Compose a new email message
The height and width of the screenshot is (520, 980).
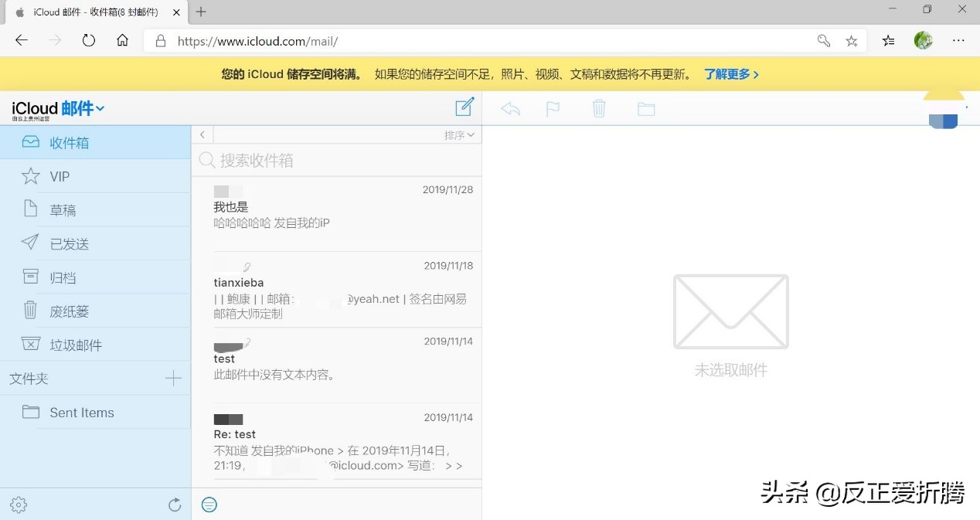[464, 107]
